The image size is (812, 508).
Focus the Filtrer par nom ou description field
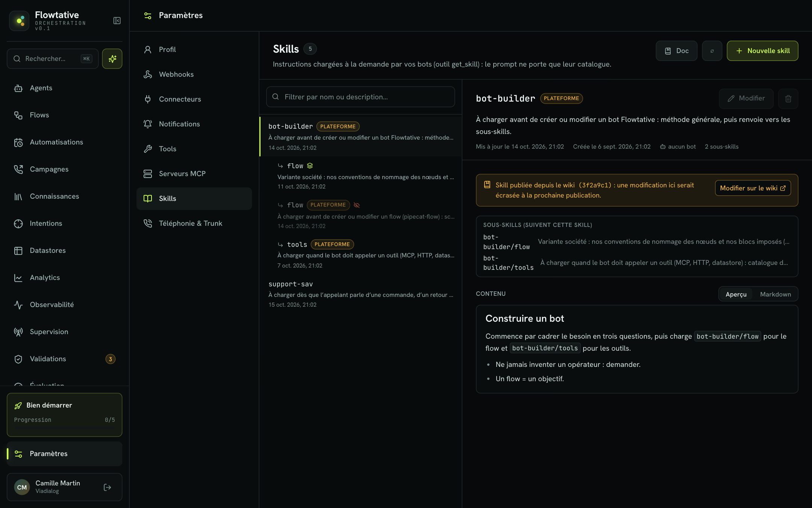coord(361,97)
